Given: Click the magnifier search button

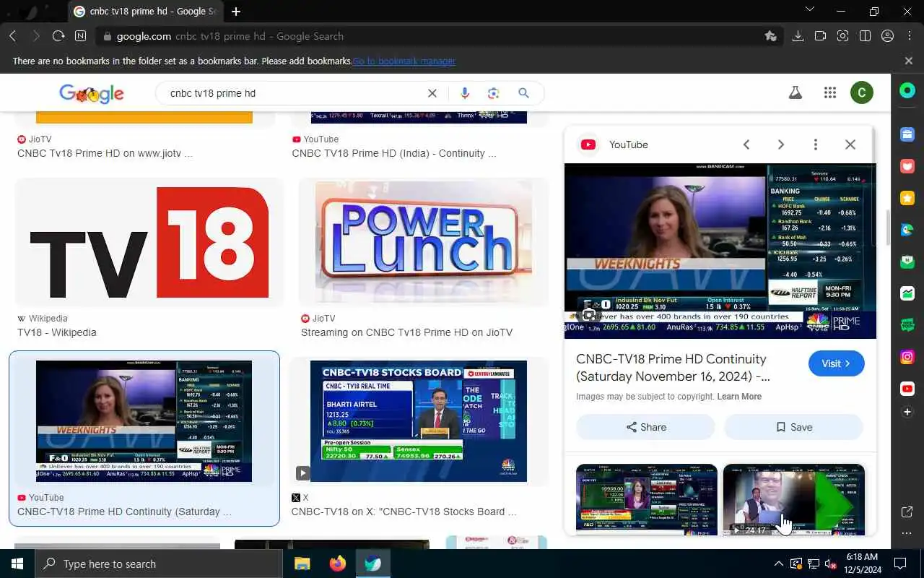Looking at the screenshot, I should 523,93.
